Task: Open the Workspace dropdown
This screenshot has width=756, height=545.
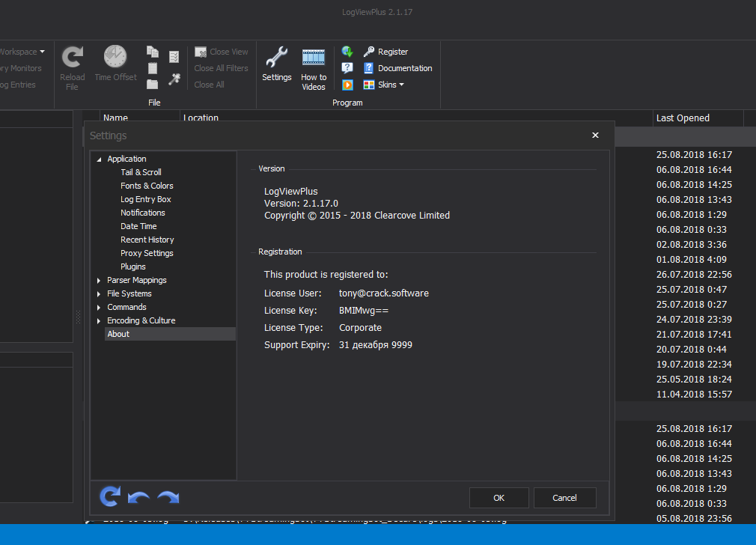Action: [x=22, y=52]
